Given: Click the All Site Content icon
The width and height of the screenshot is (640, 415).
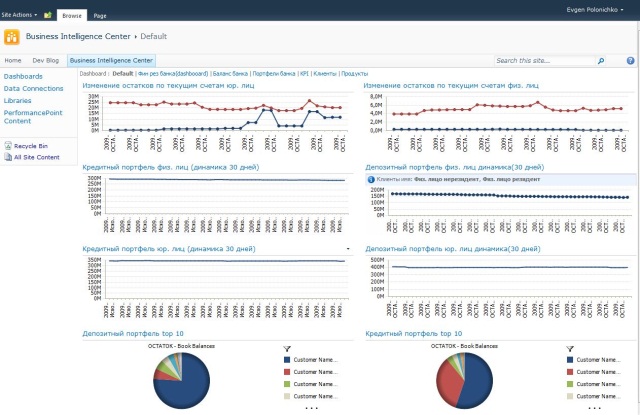Looking at the screenshot, I should click(7, 157).
